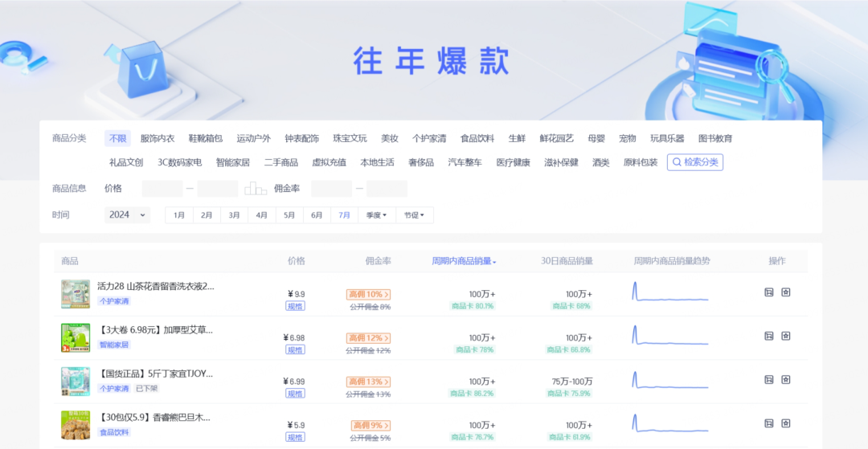Click the cart icon for 活力28 洗衣液 row
The width and height of the screenshot is (868, 449).
click(x=769, y=292)
